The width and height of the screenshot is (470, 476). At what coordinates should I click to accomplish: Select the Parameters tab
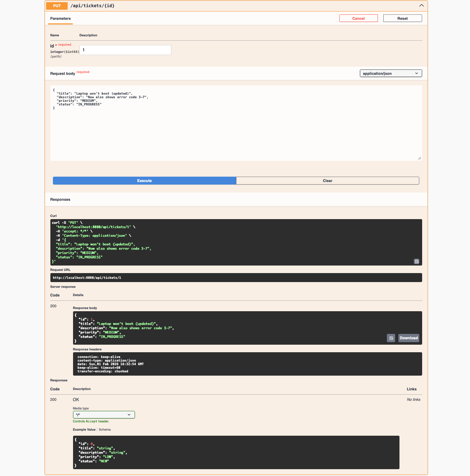[60, 19]
